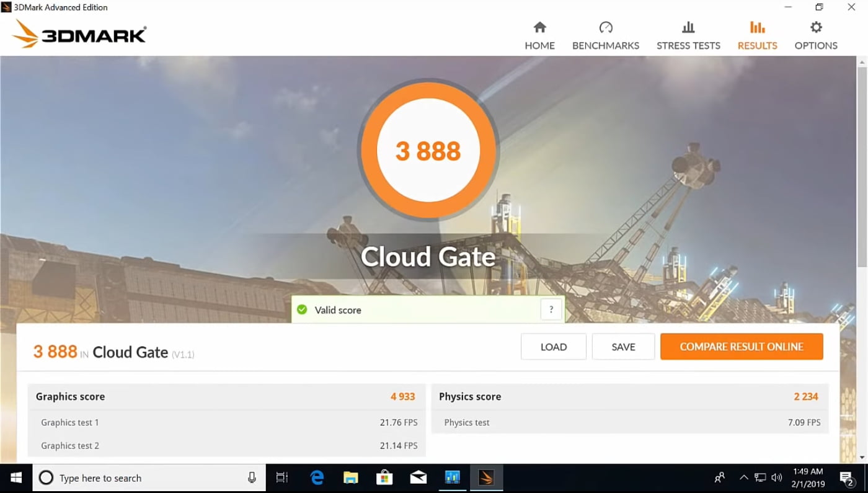Open the clock and calendar flyout
The height and width of the screenshot is (493, 868).
click(x=808, y=477)
